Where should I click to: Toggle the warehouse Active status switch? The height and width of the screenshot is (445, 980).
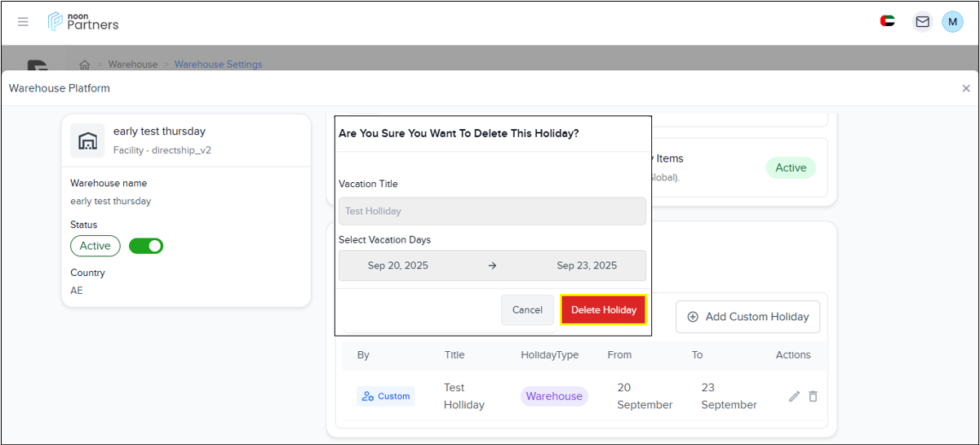[146, 246]
